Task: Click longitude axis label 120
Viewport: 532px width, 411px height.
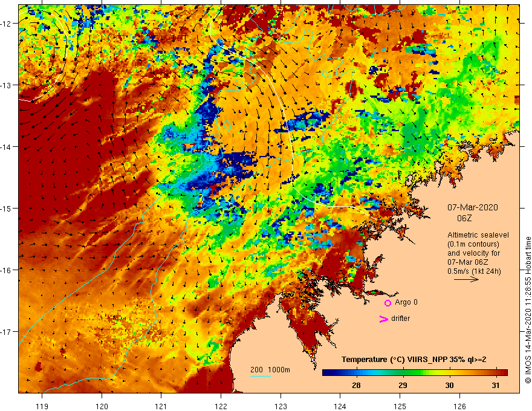Action: point(102,406)
